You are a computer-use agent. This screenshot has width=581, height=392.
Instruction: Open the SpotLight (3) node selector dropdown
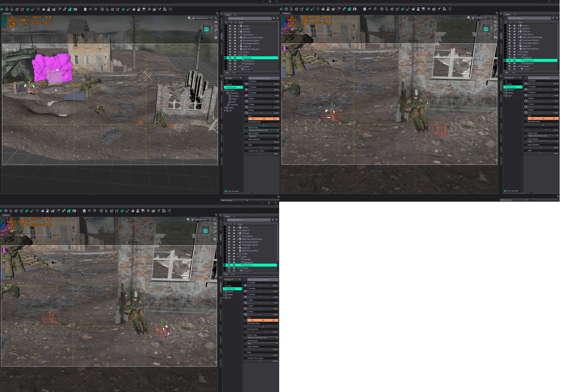pos(232,280)
